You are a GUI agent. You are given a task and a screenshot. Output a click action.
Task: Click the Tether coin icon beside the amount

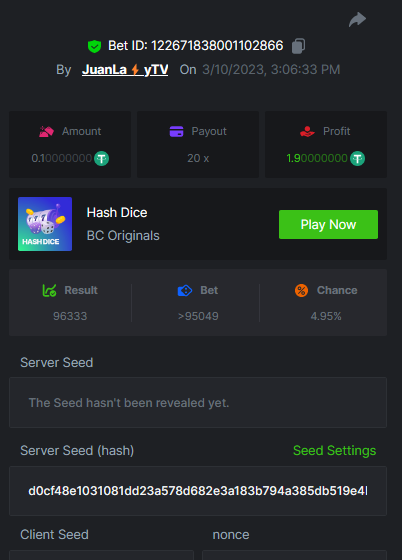101,158
